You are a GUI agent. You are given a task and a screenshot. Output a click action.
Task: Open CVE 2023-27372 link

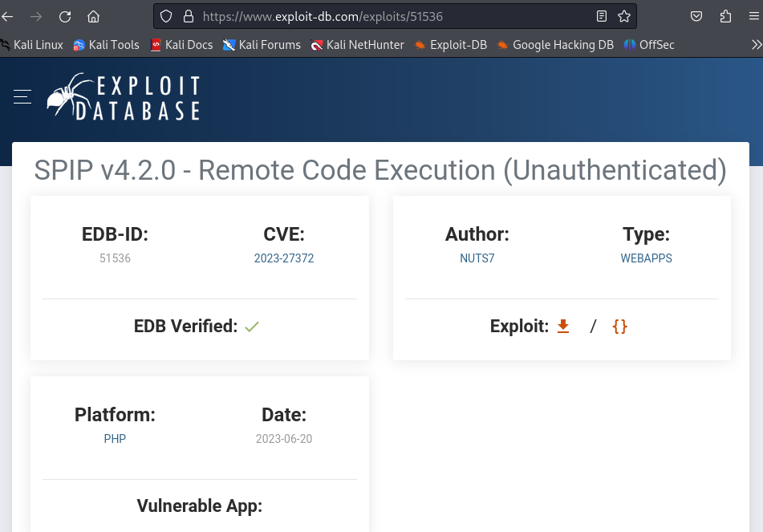tap(284, 258)
